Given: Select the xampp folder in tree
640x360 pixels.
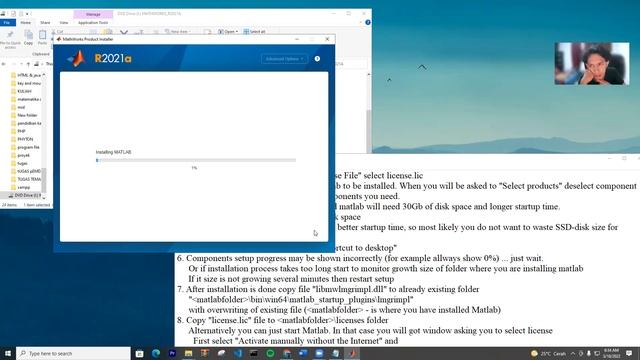Looking at the screenshot, I should pos(20,187).
